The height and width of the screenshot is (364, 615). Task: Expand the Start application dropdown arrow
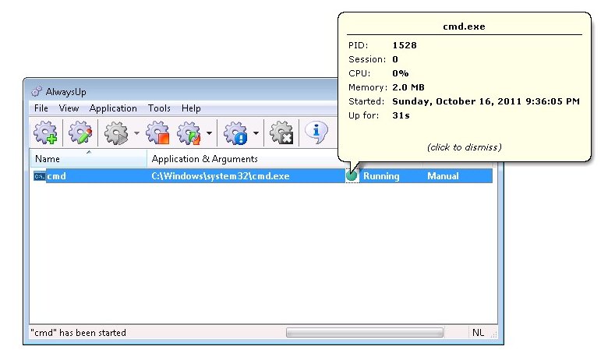coord(136,133)
